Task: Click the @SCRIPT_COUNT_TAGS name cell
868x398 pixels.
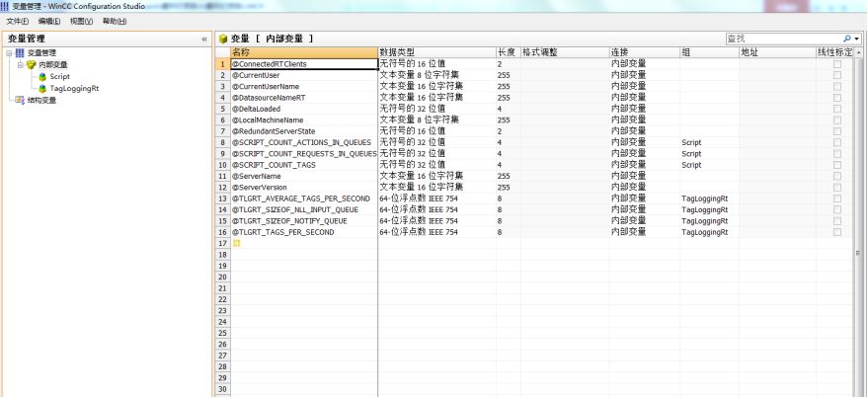Action: tap(304, 165)
